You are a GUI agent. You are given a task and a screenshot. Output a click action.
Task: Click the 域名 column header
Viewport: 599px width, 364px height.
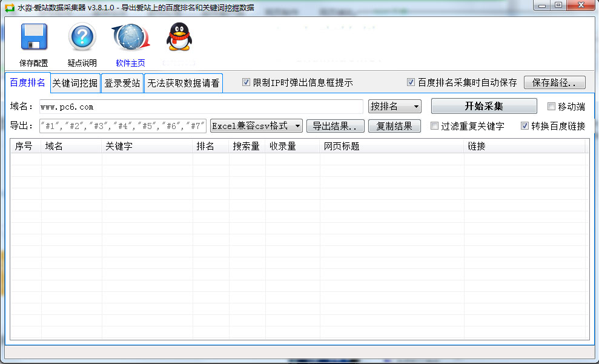pos(71,147)
